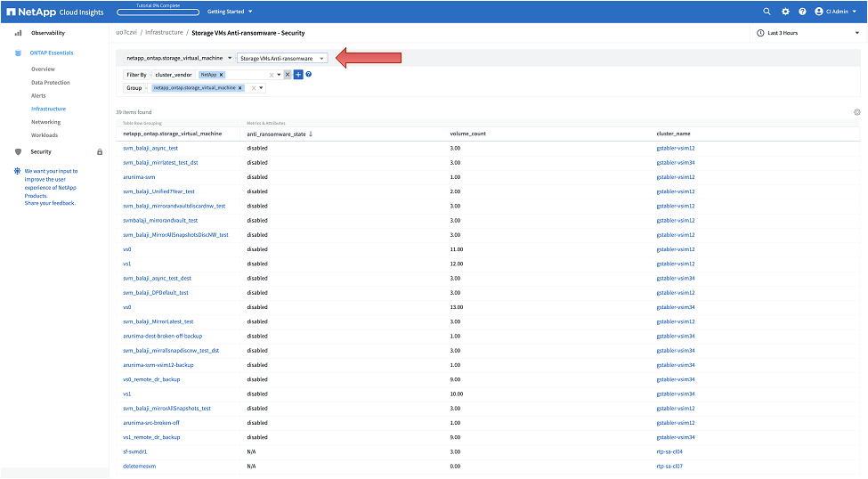The image size is (868, 479).
Task: Go to Data Protection in sidebar
Action: point(50,82)
